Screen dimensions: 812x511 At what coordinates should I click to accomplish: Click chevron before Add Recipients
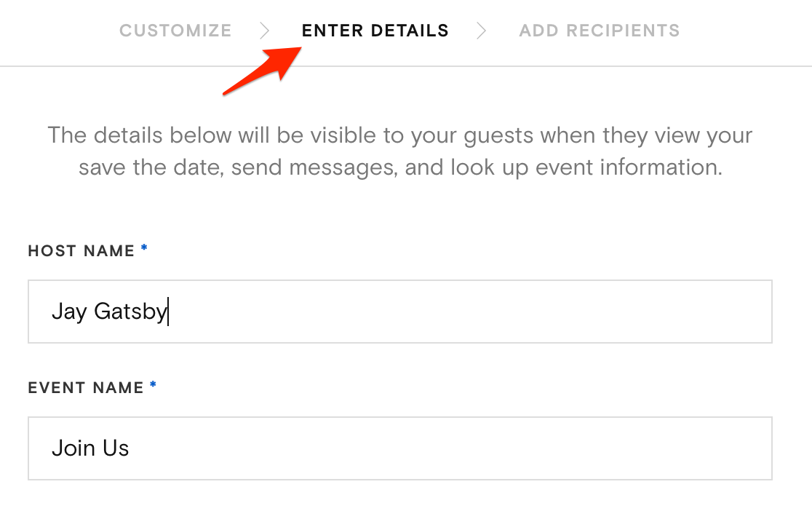(481, 31)
